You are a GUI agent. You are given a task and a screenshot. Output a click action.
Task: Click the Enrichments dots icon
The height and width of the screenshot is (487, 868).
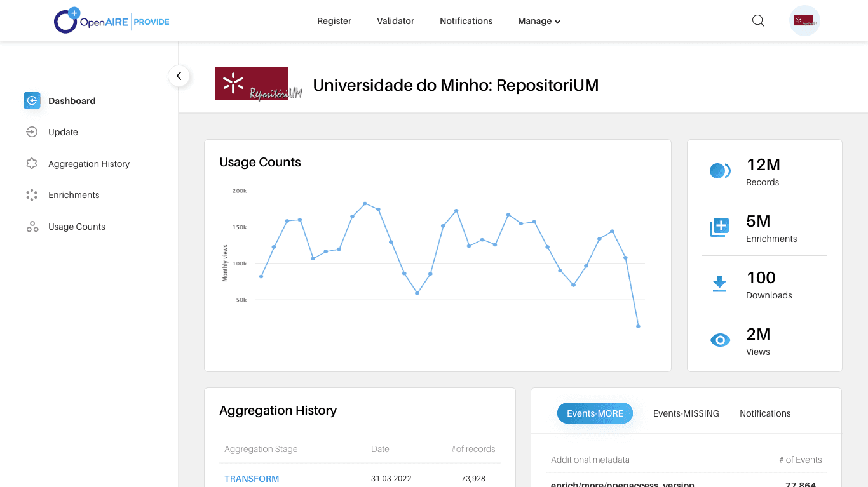[x=32, y=195]
